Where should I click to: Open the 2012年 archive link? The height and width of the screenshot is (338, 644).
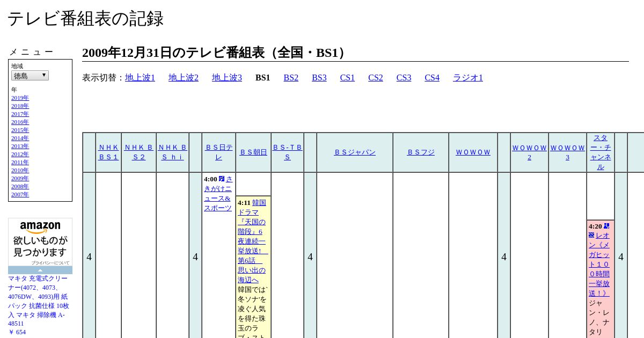(x=20, y=155)
